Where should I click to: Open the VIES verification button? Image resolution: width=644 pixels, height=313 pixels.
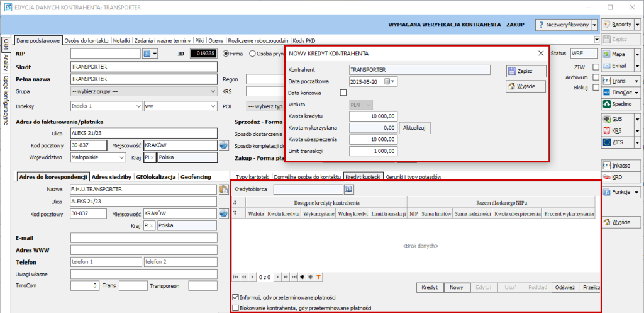tap(617, 143)
